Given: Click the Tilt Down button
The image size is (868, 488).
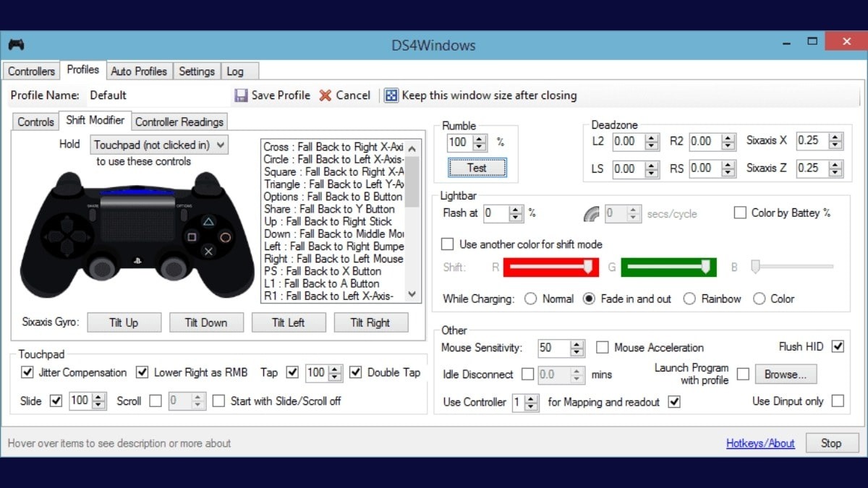Looking at the screenshot, I should (206, 322).
